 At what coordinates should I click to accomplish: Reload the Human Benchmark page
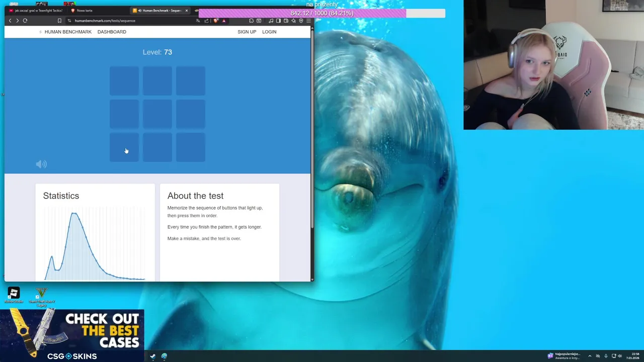[x=25, y=21]
